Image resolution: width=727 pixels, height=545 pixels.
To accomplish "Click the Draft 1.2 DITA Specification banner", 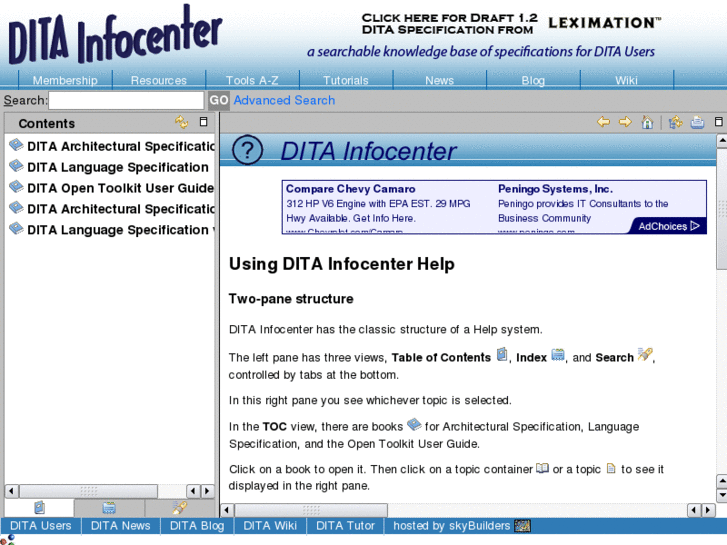I will click(449, 24).
